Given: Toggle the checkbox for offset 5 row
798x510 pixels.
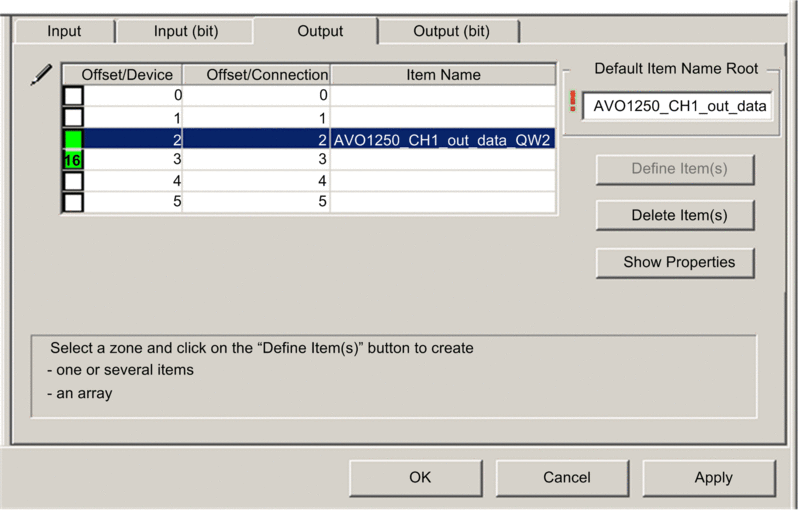Looking at the screenshot, I should click(73, 202).
